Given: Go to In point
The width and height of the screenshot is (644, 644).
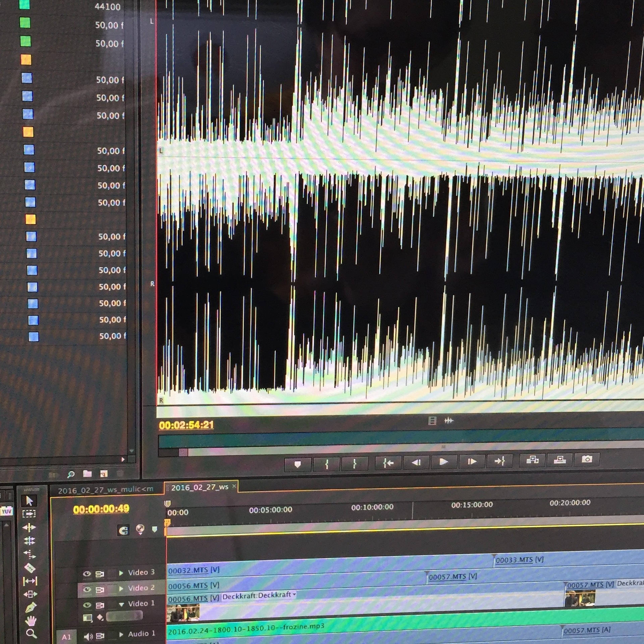Looking at the screenshot, I should (388, 463).
